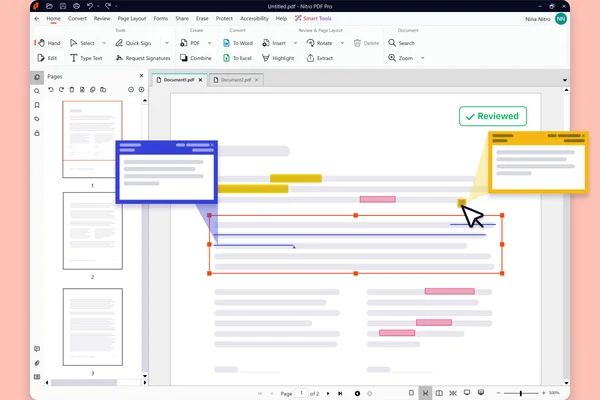Viewport: 600px width, 400px height.
Task: Expand the Quick Sign dropdown arrow
Action: point(167,43)
